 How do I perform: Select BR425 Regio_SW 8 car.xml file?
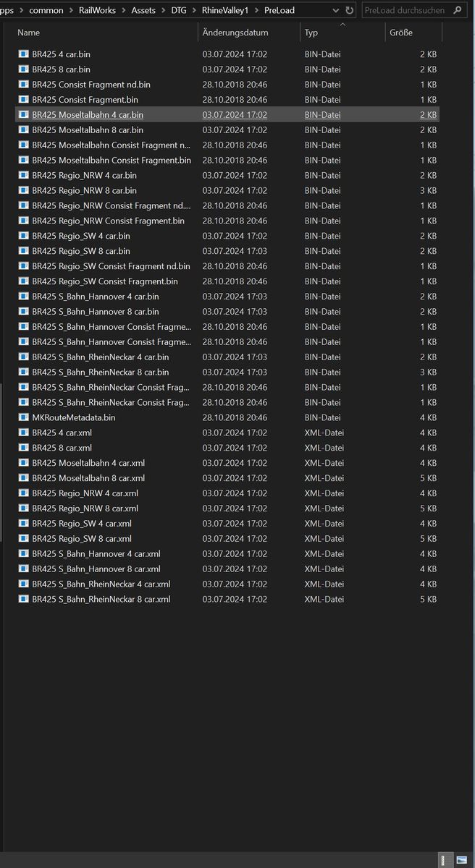point(227,539)
